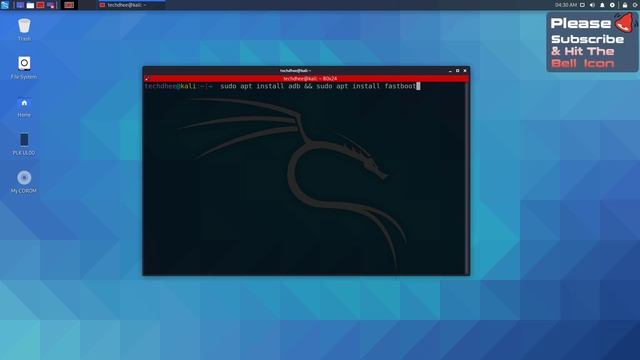Open the notifications bell tray icon
The image size is (640, 360).
point(602,5)
